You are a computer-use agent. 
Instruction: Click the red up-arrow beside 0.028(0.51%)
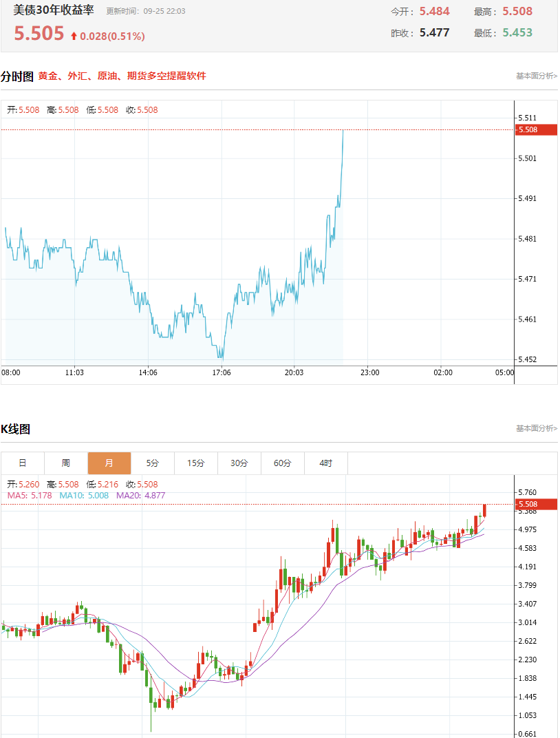pyautogui.click(x=74, y=36)
